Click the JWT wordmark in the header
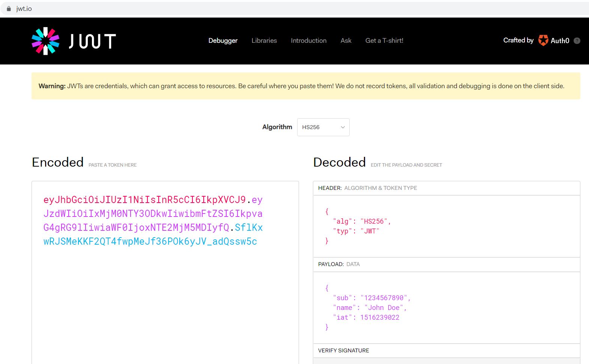Screen dimensions: 589x364 click(x=92, y=41)
